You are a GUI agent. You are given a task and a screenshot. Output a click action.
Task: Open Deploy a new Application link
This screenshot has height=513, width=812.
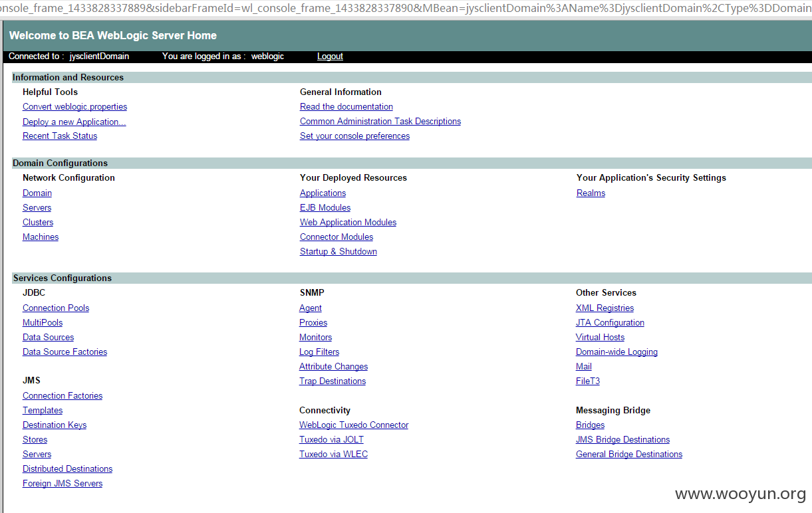(74, 122)
